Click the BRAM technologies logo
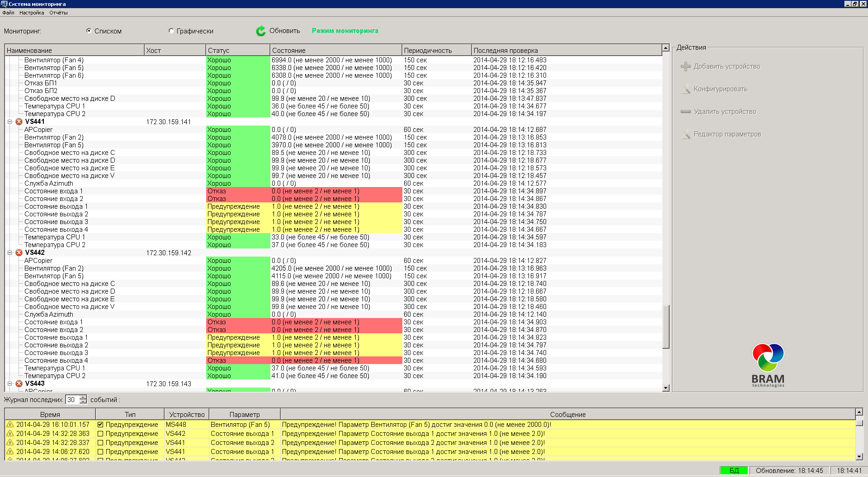Image resolution: width=868 pixels, height=477 pixels. (768, 365)
